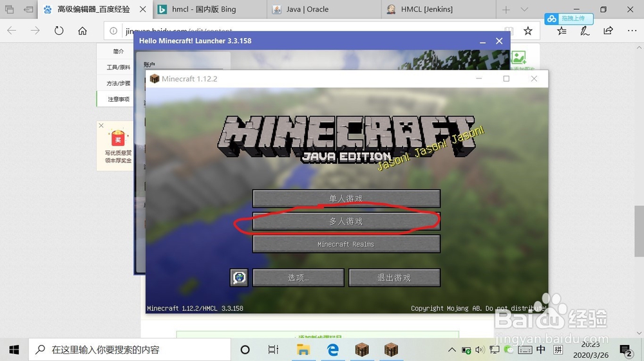
Task: Go forward in the browser
Action: click(35, 30)
